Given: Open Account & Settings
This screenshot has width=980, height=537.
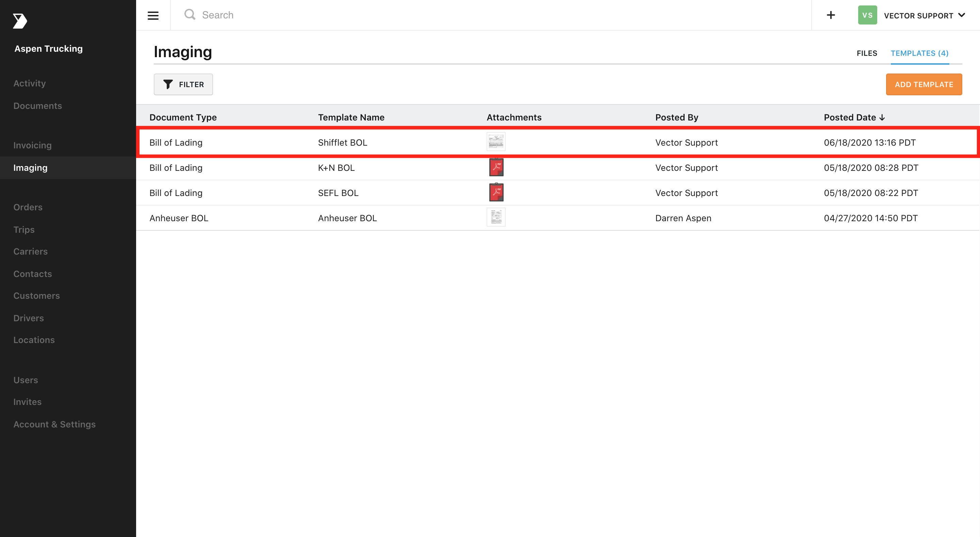Looking at the screenshot, I should pyautogui.click(x=54, y=424).
